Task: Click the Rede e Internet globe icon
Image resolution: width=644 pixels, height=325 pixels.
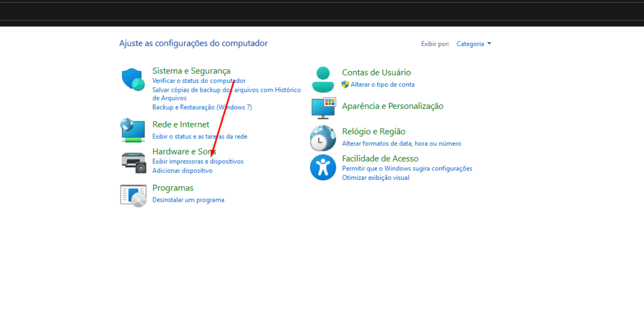Action: 133,130
